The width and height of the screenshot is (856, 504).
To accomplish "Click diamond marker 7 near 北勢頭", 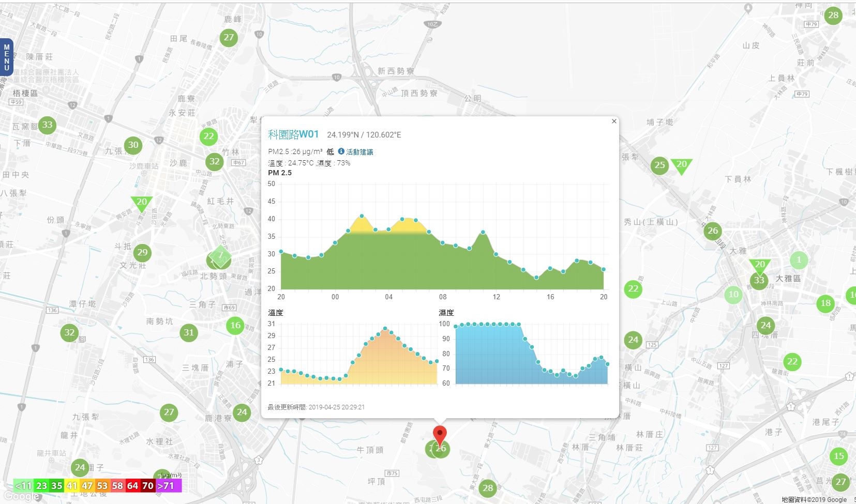I will (x=220, y=256).
